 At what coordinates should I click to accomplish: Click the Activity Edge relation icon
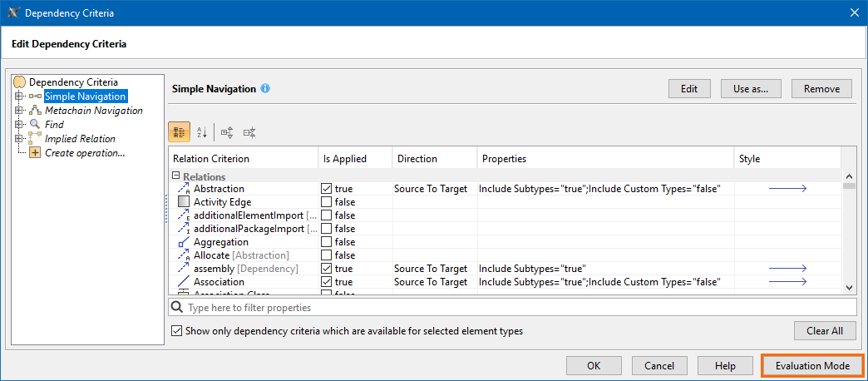point(184,202)
